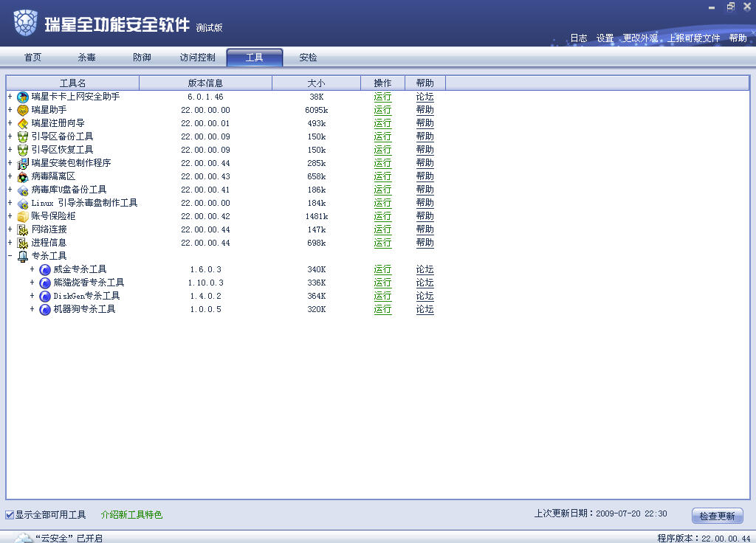This screenshot has width=756, height=543.
Task: Click size 6095k of 瑞星助手
Action: point(316,111)
